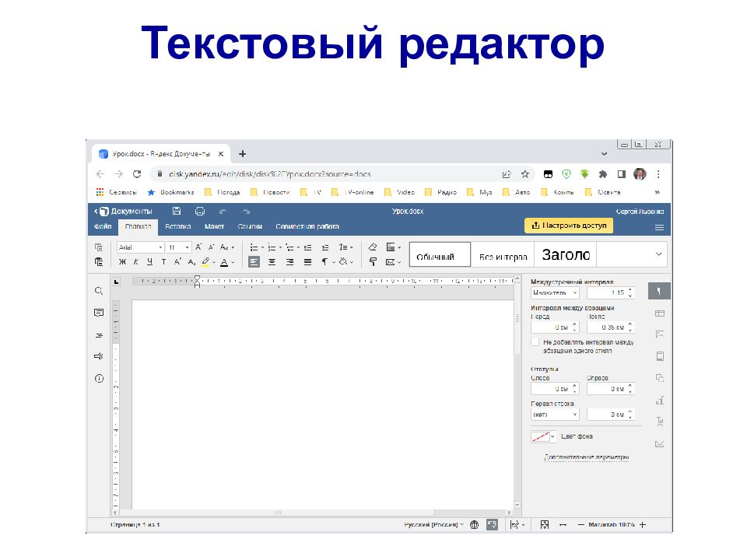This screenshot has height=560, width=747.
Task: Click the paragraph shading bucket icon
Action: [x=343, y=261]
